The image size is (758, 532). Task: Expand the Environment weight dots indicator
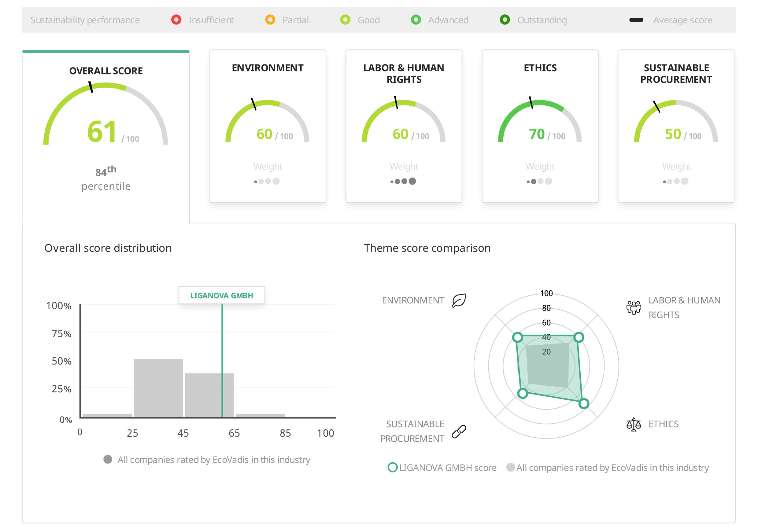pos(268,181)
